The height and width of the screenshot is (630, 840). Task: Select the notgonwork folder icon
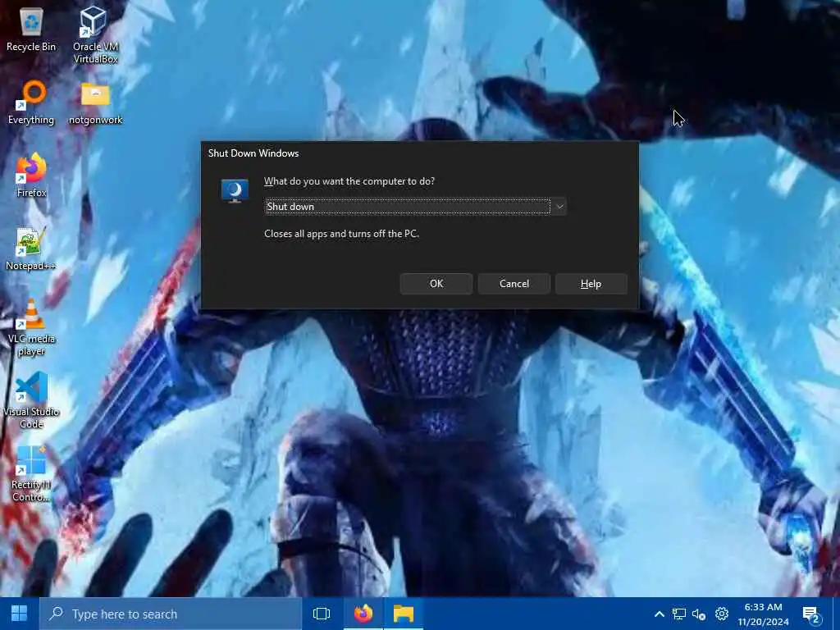(95, 103)
